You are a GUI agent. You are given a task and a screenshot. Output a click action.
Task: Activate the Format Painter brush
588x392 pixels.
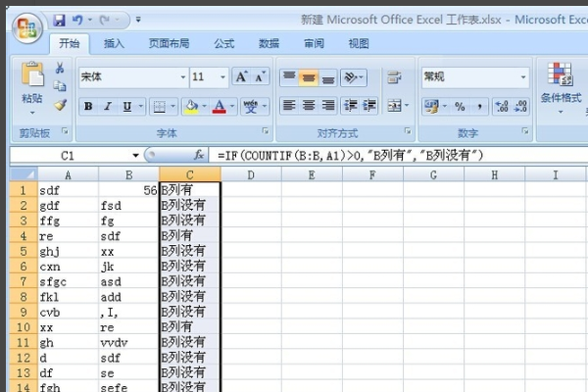click(x=60, y=105)
